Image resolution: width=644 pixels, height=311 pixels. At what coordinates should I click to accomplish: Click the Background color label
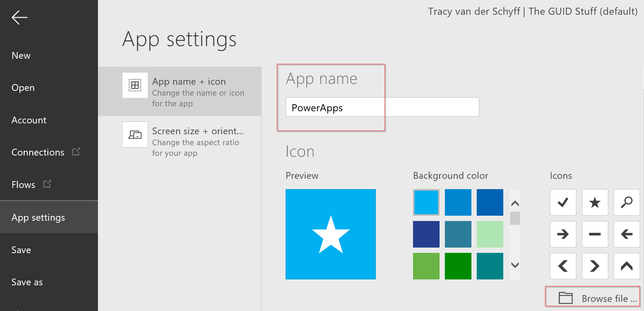click(x=451, y=176)
